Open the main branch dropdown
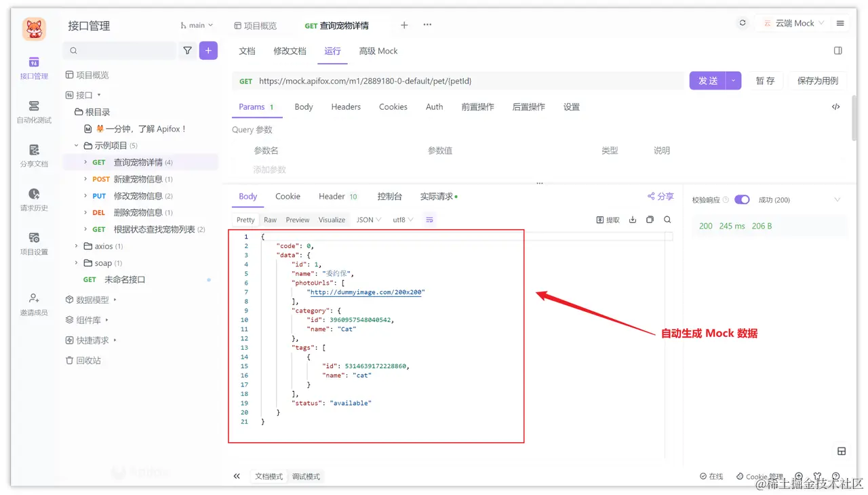This screenshot has width=868, height=495. [197, 25]
